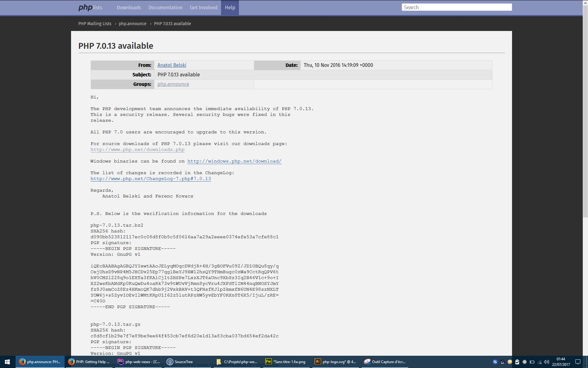Image resolution: width=588 pixels, height=368 pixels.
Task: Click the Help tab in navbar
Action: click(x=230, y=7)
